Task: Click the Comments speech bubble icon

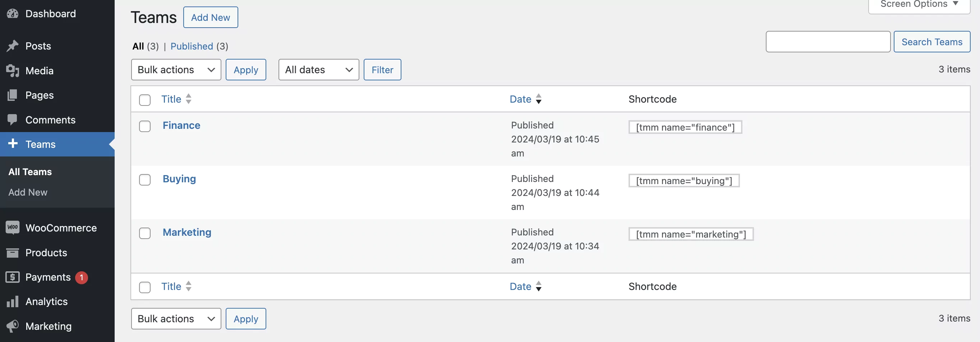Action: point(13,120)
